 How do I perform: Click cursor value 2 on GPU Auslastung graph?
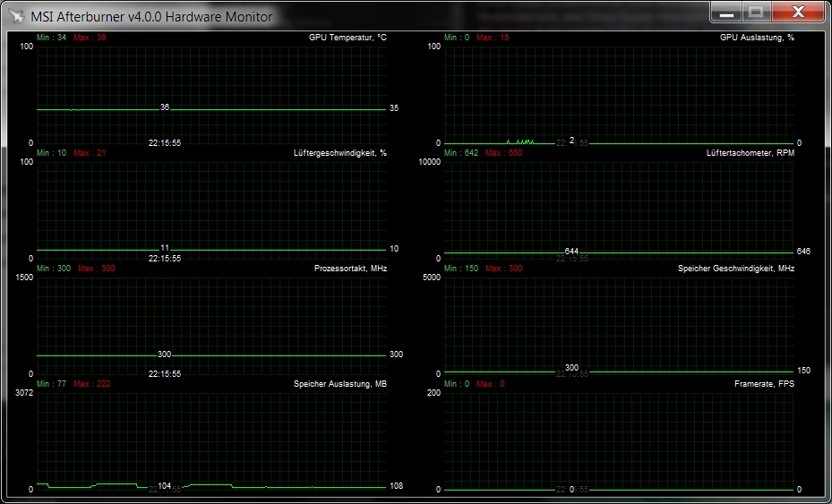pos(571,141)
